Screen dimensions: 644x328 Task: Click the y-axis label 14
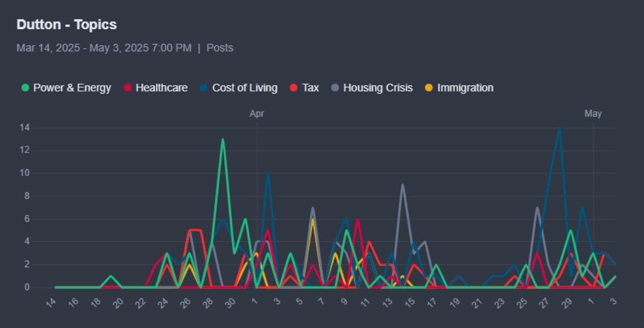pyautogui.click(x=24, y=128)
